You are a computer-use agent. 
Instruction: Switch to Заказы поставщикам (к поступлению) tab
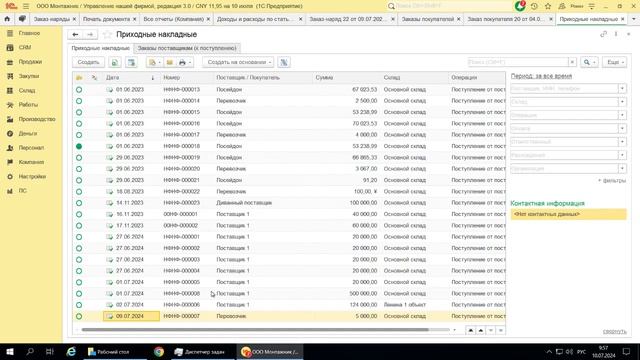[x=187, y=48]
